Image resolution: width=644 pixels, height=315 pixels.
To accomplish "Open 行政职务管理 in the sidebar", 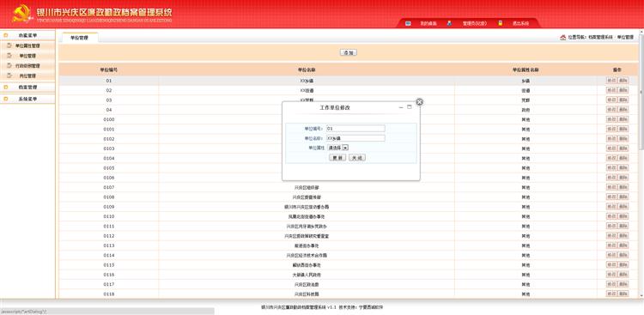I will tap(27, 66).
